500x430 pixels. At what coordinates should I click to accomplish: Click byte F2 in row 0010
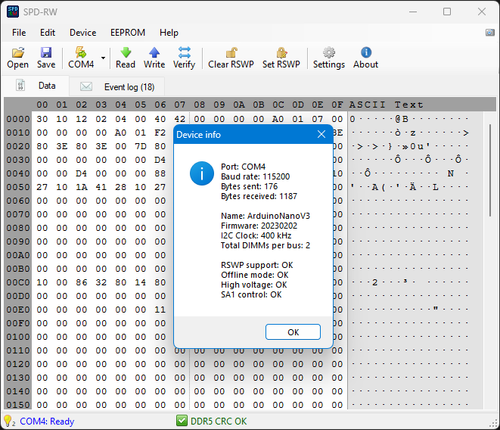tap(160, 133)
